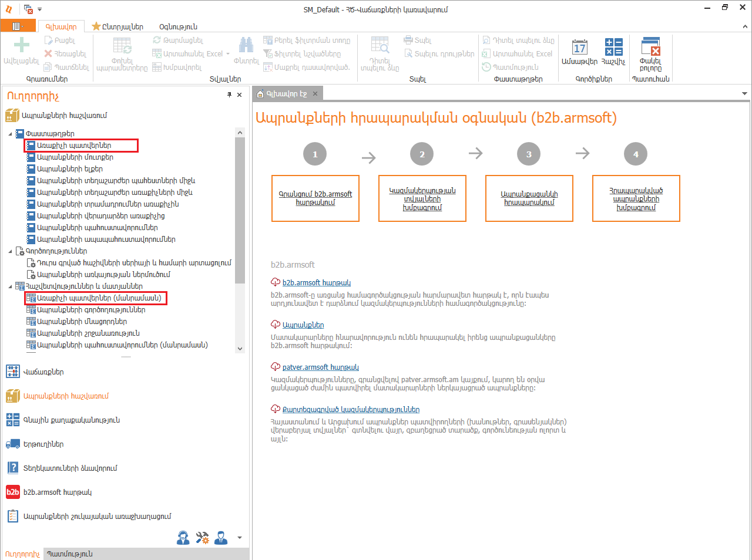Open the document tabs list dropdown

click(x=744, y=93)
